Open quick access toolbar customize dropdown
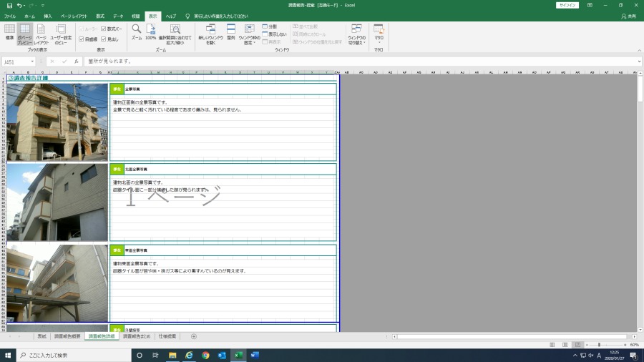 (43, 5)
